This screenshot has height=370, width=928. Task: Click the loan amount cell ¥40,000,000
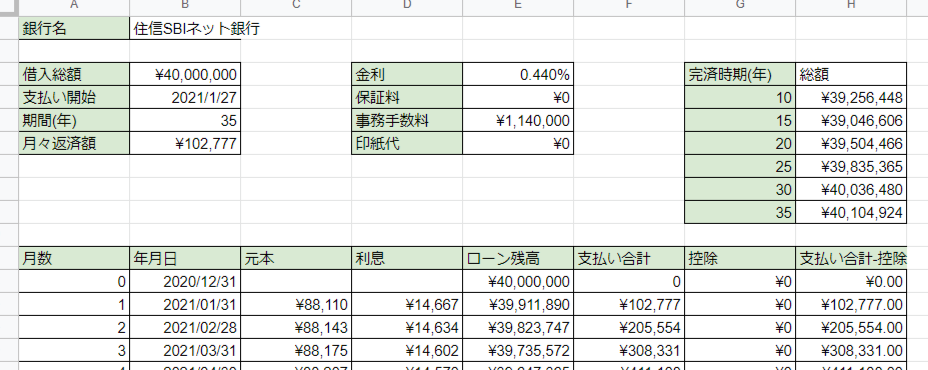coord(185,75)
